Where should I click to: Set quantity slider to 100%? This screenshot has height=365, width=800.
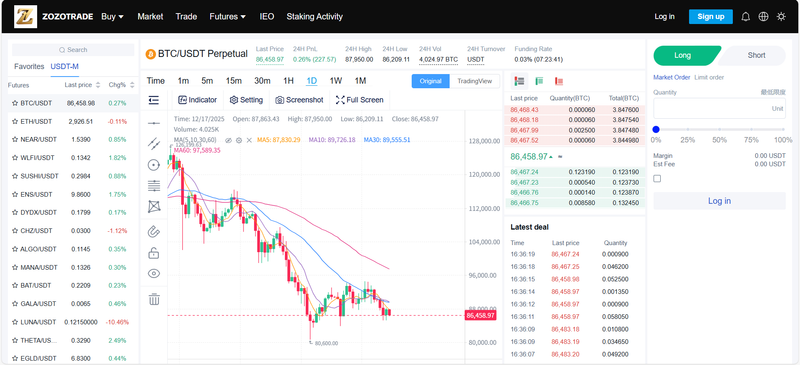click(x=783, y=130)
